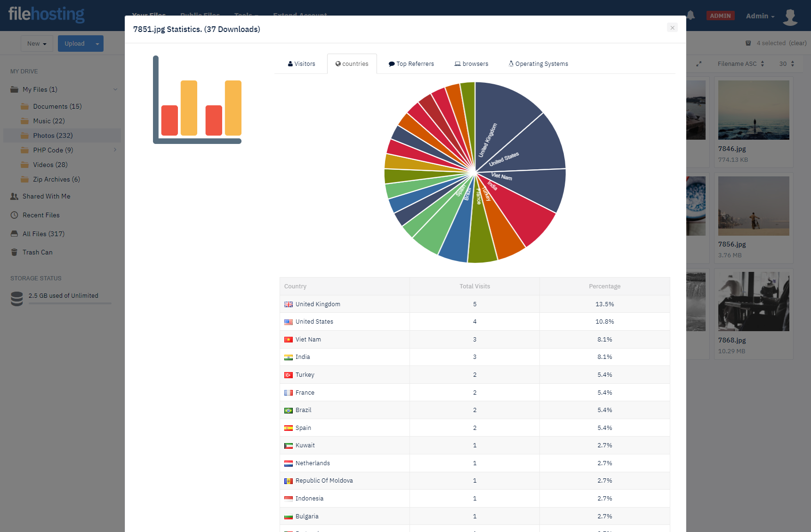The image size is (811, 532).
Task: Open the Photos folder in sidebar
Action: tap(53, 136)
